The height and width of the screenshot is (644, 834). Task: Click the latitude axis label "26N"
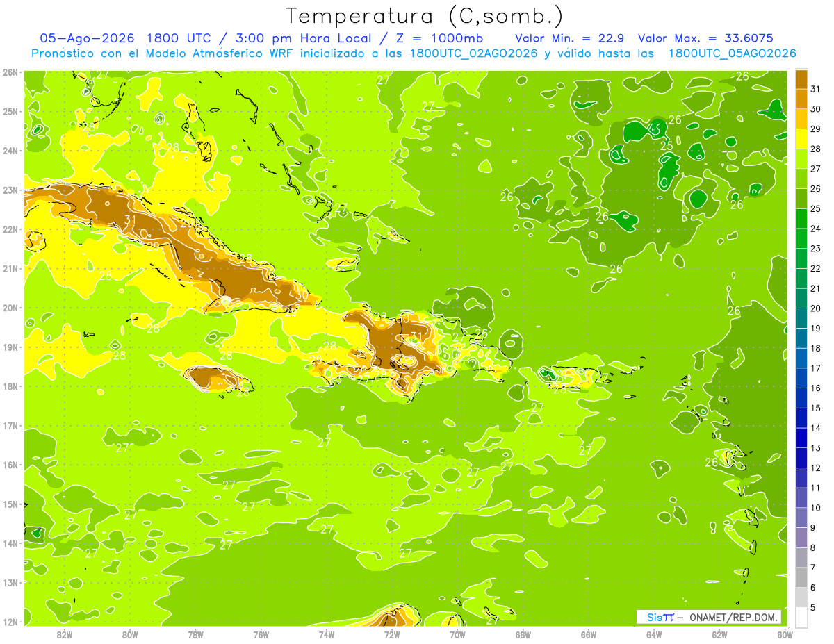point(10,72)
